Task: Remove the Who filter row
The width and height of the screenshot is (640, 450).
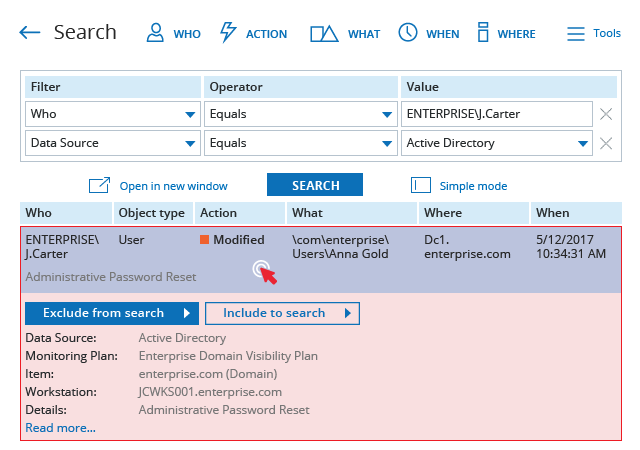Action: pyautogui.click(x=606, y=114)
